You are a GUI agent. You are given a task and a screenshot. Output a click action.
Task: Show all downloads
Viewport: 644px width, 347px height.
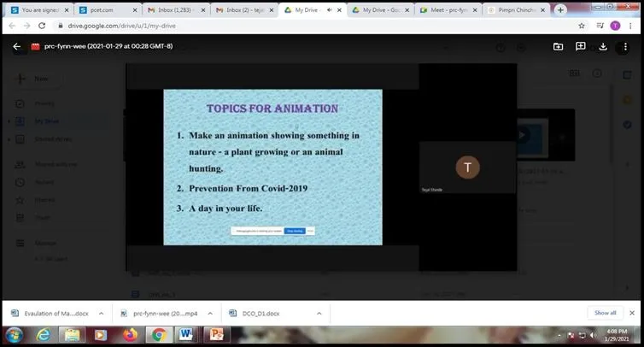coord(605,313)
